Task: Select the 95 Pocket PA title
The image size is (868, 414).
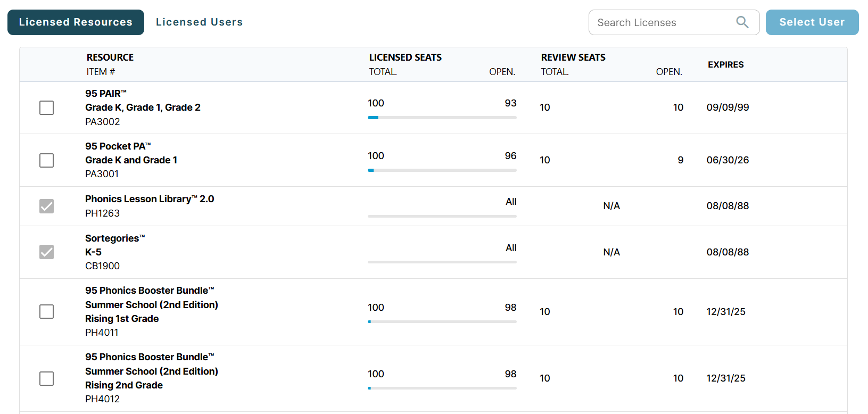Action: pos(118,146)
